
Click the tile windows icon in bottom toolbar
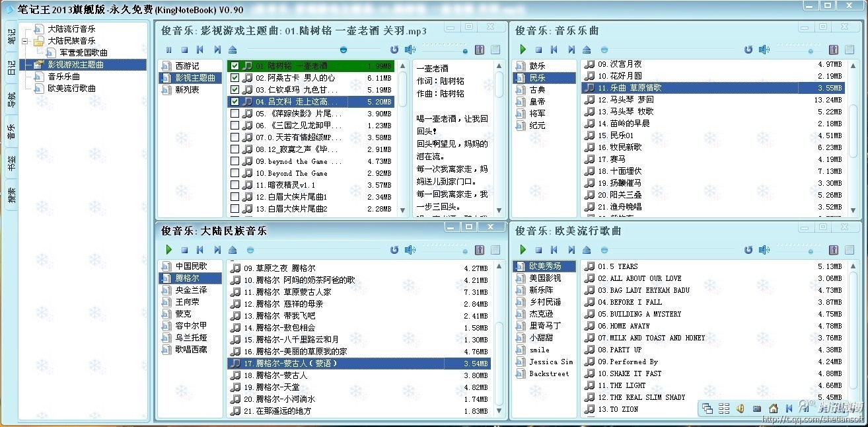(x=724, y=408)
